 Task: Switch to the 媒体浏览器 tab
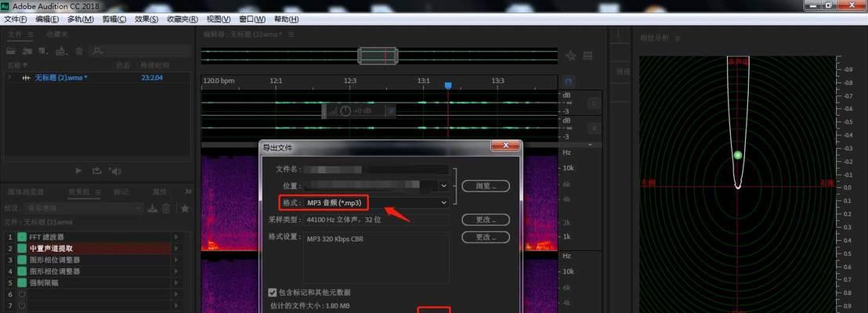click(x=26, y=192)
